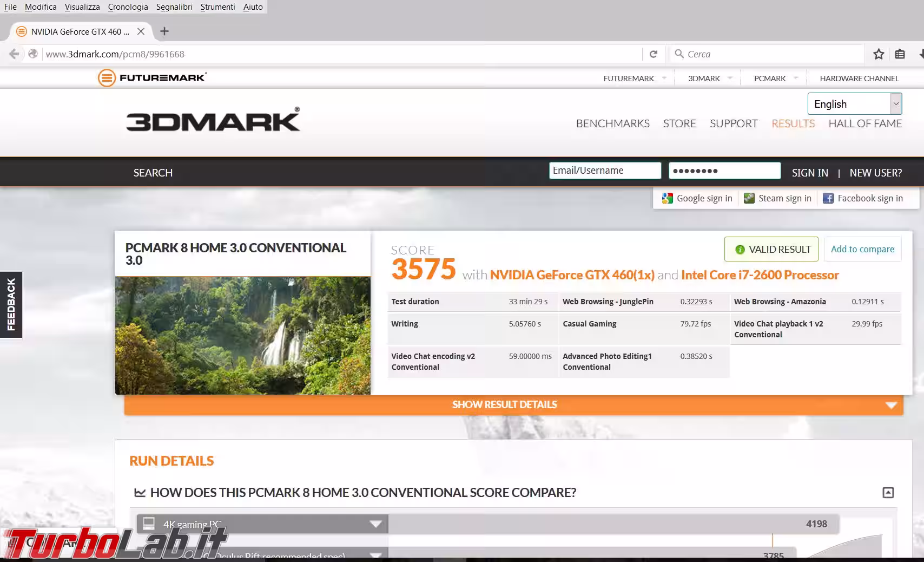Click the browser reload page icon

click(654, 54)
